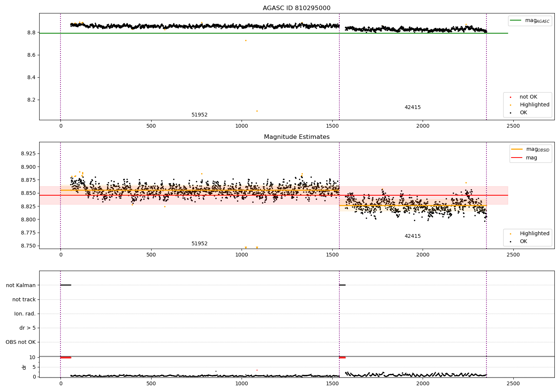Screen dimensions: 560x392
Task: Click the "10" tick on the dr axis
Action: pyautogui.click(x=32, y=358)
